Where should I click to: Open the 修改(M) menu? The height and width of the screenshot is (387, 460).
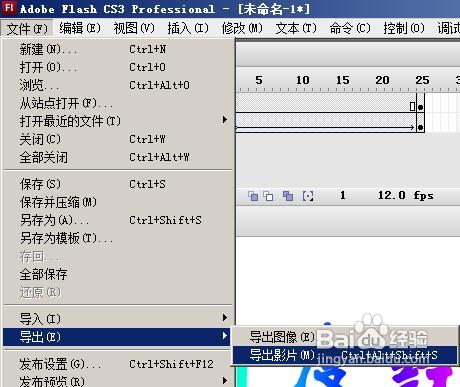[242, 28]
